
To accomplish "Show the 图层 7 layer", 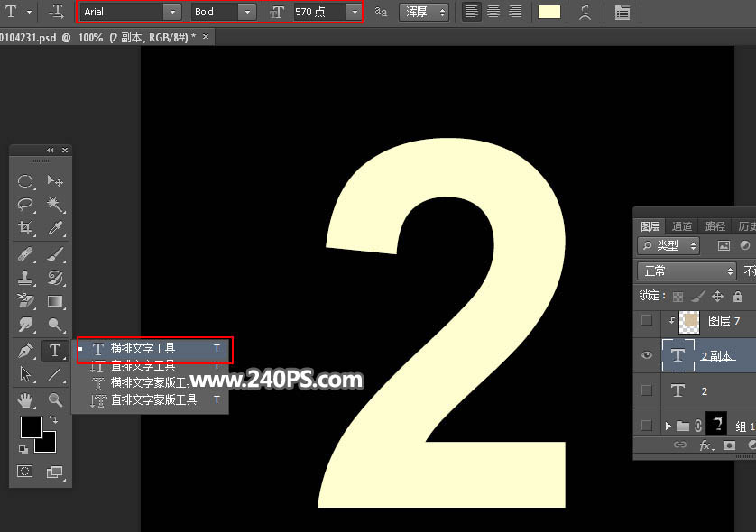I will [x=646, y=321].
